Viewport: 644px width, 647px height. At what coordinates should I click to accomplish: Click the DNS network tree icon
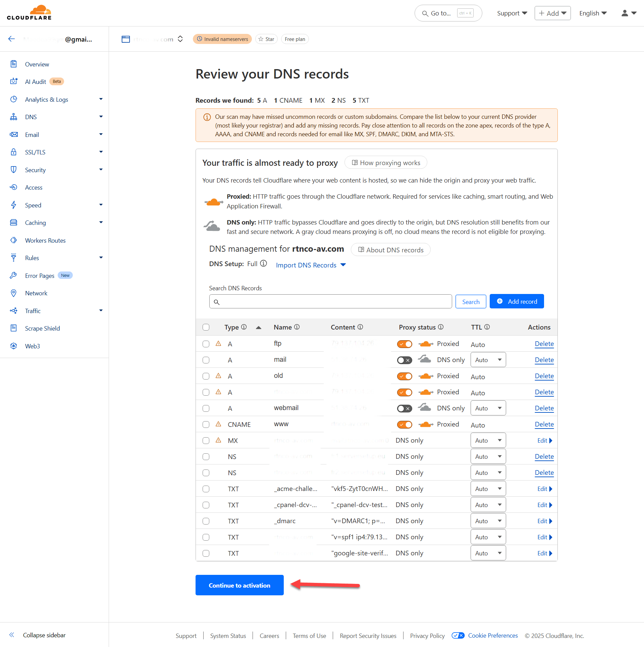13,117
